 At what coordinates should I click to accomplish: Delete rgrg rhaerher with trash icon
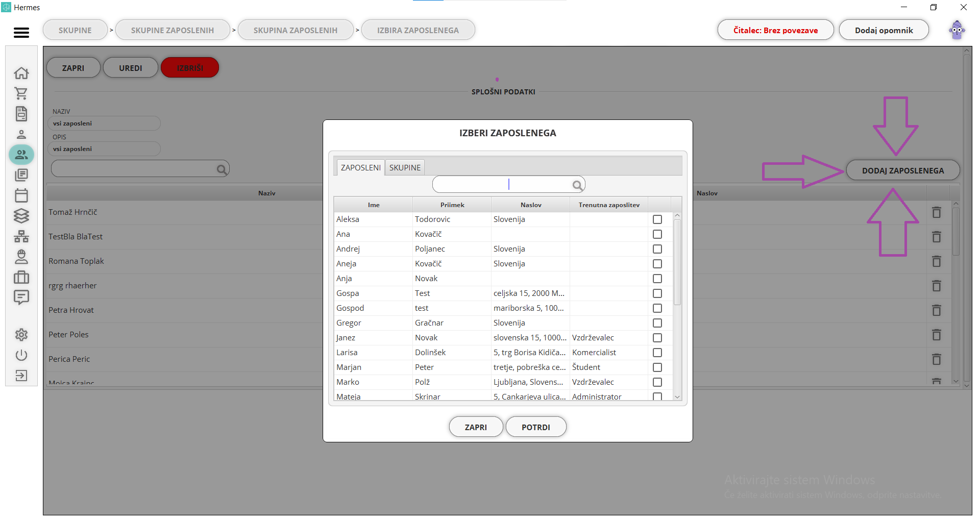937,286
